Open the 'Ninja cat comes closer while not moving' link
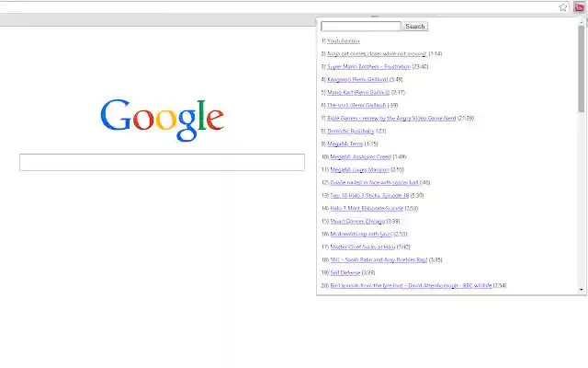Viewport: 588px width, 368px height. (377, 53)
